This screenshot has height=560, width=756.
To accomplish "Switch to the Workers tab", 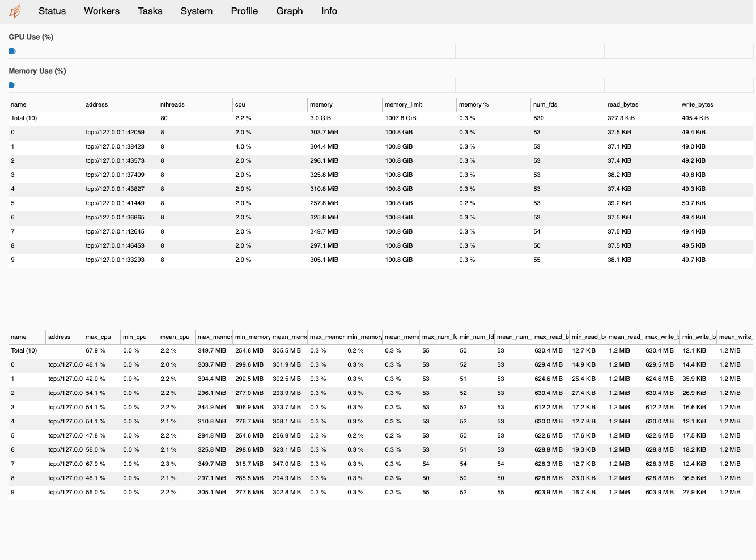I will 101,11.
